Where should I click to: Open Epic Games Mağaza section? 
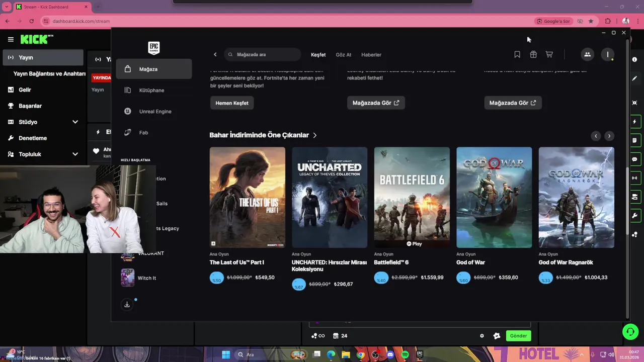[153, 69]
